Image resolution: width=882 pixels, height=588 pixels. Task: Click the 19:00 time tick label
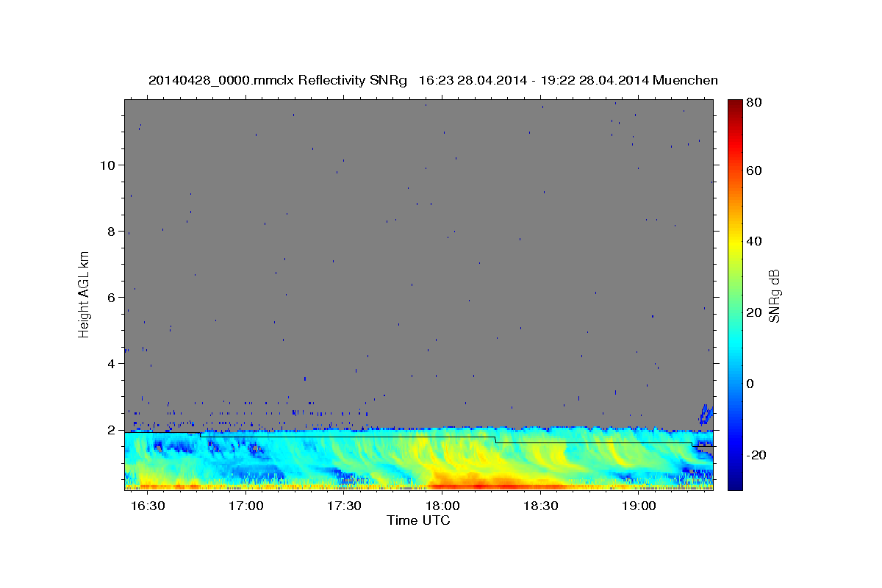(639, 506)
